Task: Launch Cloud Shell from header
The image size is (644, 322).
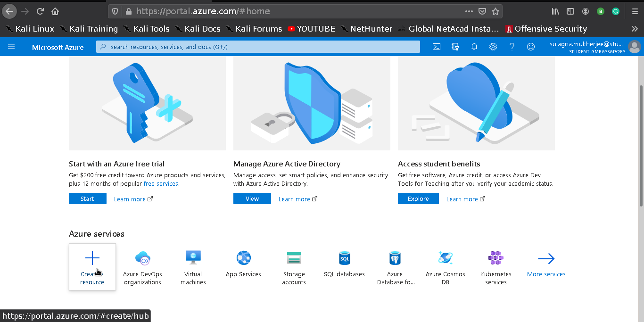Action: click(x=437, y=47)
